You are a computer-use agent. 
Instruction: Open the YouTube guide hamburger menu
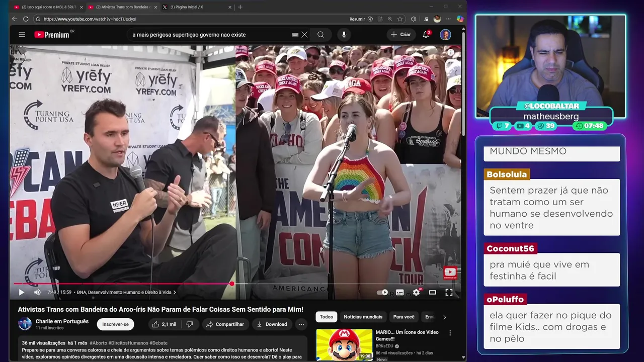pyautogui.click(x=22, y=35)
